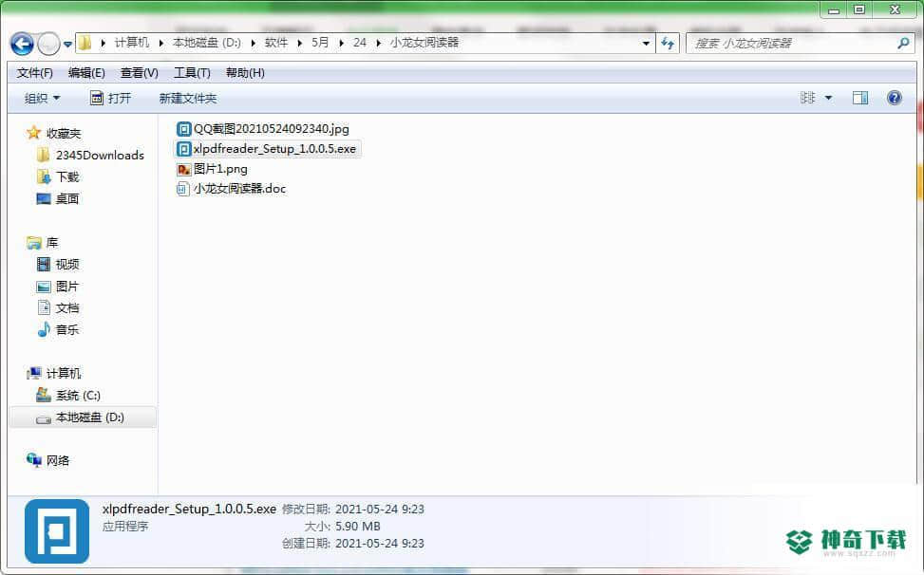Click the magnifier search icon
Image resolution: width=924 pixels, height=575 pixels.
pos(903,43)
